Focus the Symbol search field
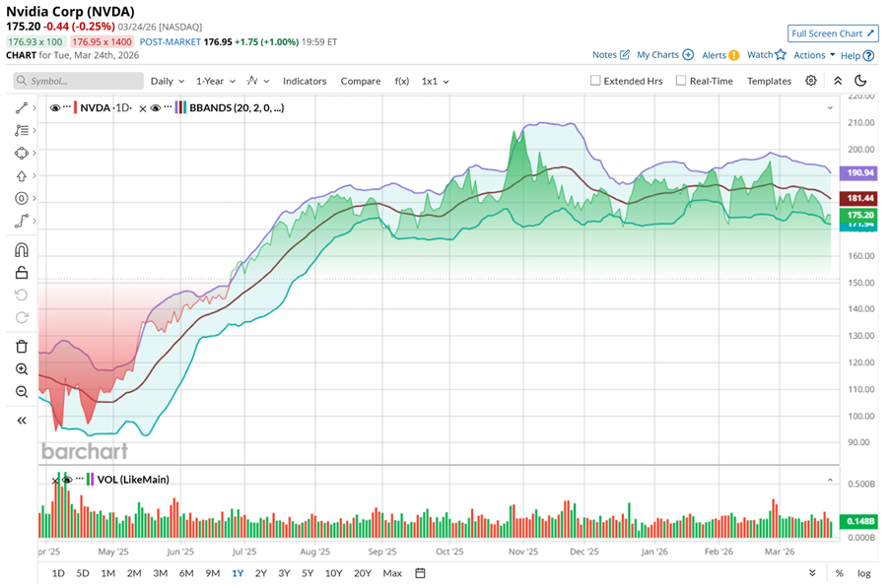The image size is (890, 588). (78, 81)
